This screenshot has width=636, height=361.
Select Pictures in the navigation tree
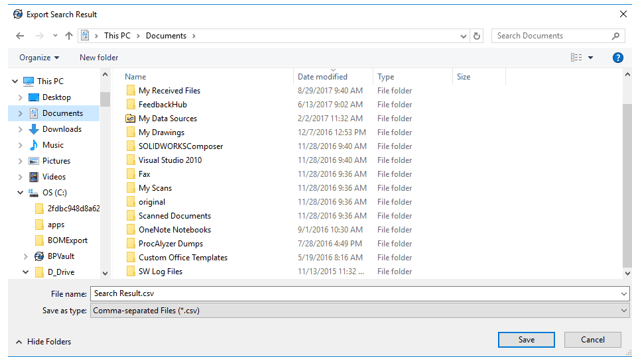56,161
